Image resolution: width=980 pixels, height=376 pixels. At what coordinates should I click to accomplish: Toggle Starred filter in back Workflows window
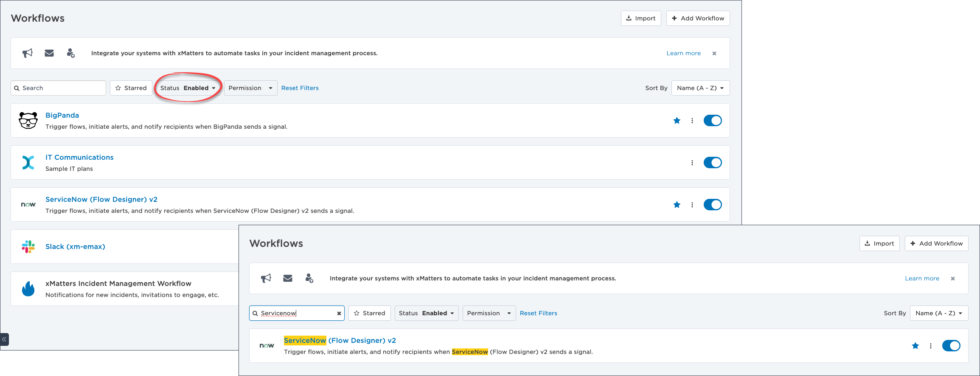(x=131, y=88)
